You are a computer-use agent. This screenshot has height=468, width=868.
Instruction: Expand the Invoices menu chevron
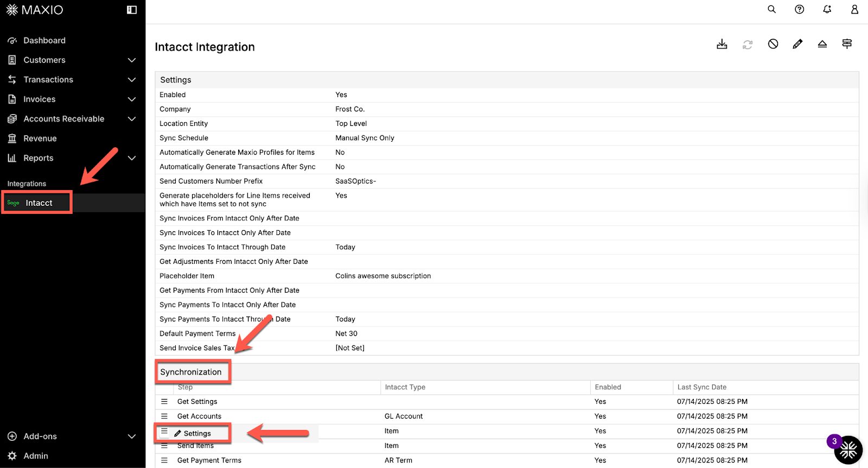pos(131,99)
